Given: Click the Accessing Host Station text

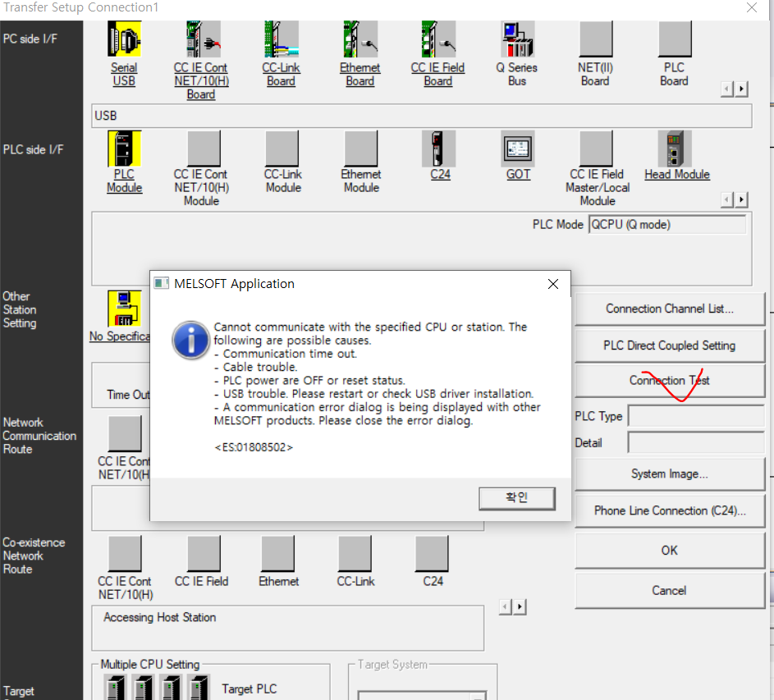Looking at the screenshot, I should tap(159, 618).
